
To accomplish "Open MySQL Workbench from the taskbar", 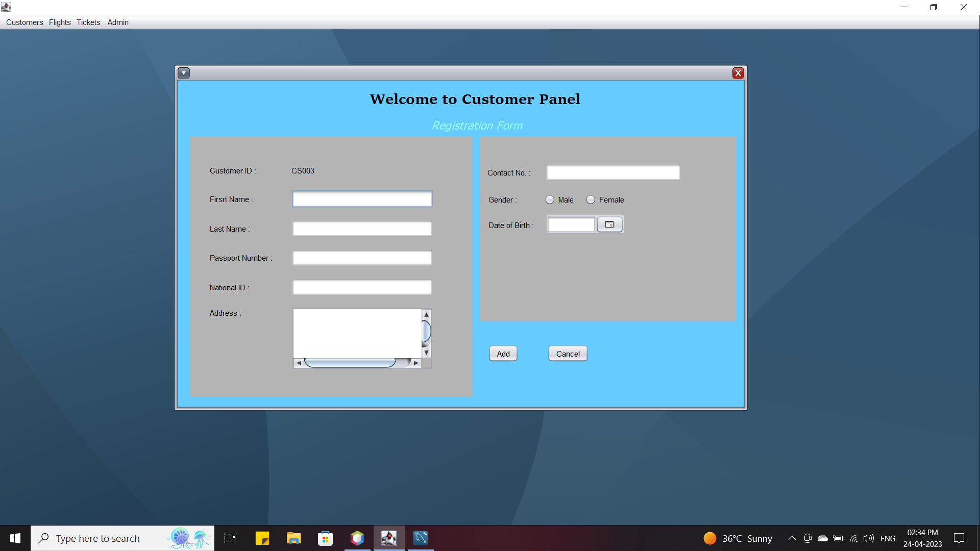I will point(421,538).
